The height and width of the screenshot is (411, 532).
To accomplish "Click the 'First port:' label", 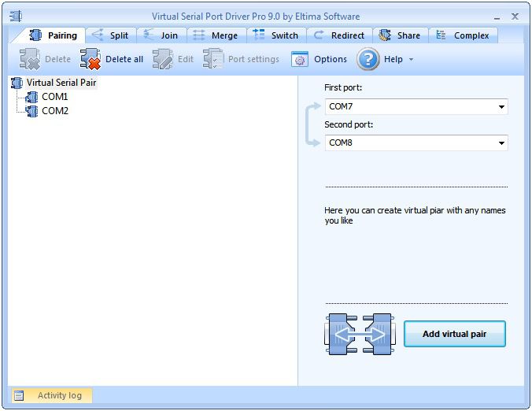I will pos(343,88).
